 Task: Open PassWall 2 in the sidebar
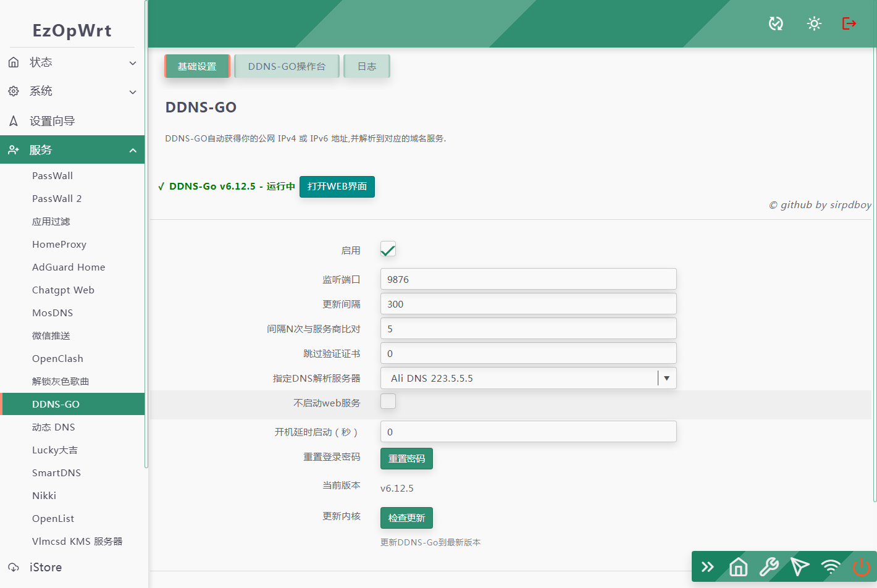57,198
